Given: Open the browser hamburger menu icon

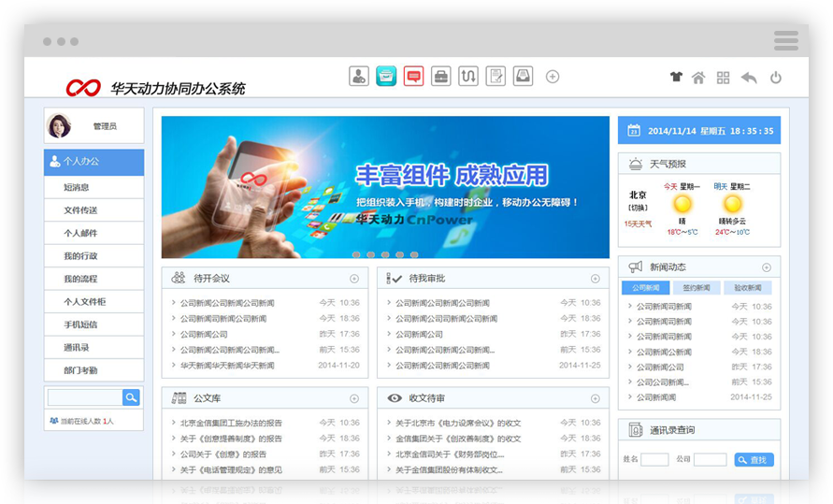Looking at the screenshot, I should pyautogui.click(x=786, y=41).
